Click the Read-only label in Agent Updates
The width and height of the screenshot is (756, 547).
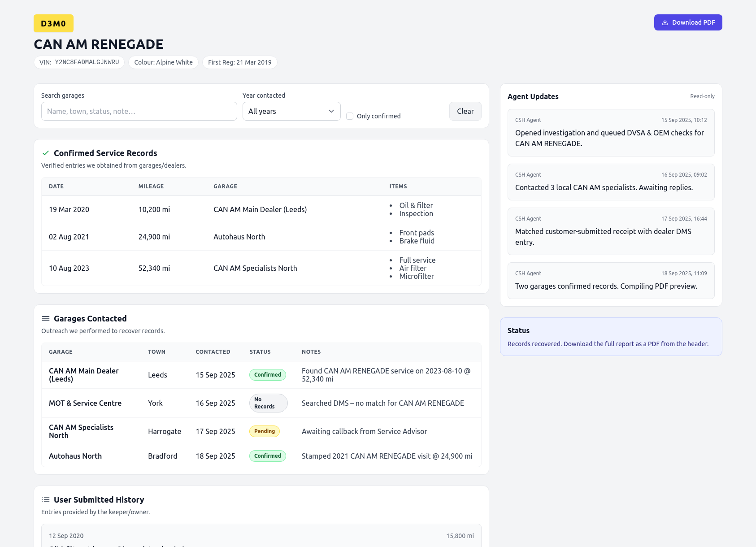click(702, 96)
